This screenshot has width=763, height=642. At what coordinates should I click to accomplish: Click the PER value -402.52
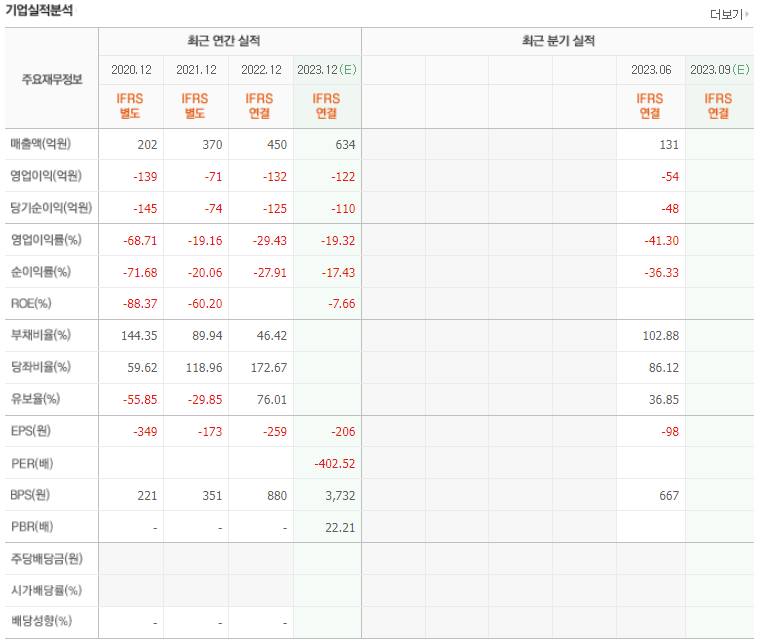click(x=335, y=464)
